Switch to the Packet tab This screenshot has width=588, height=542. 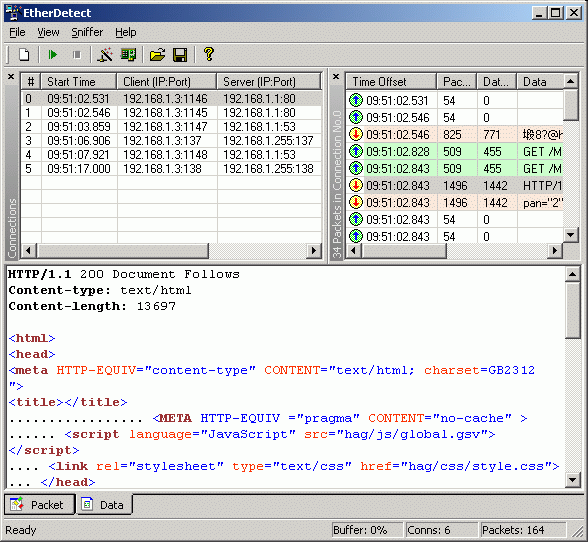coord(39,505)
